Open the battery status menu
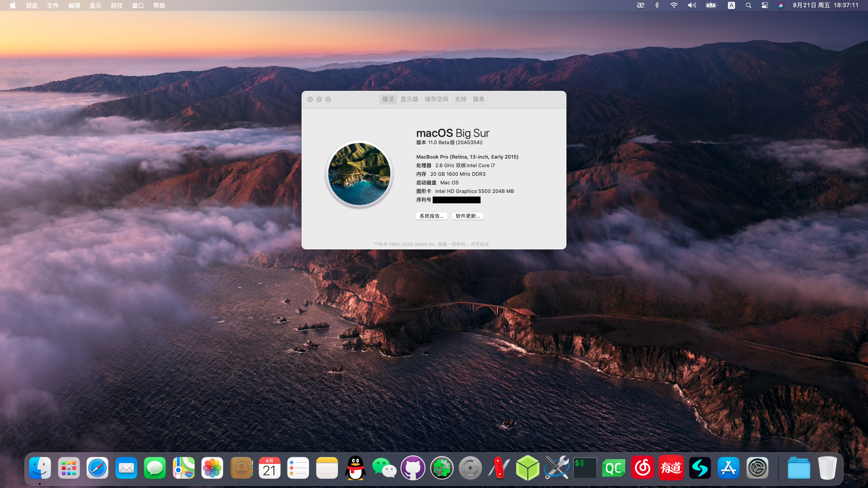868x488 pixels. [x=712, y=5]
